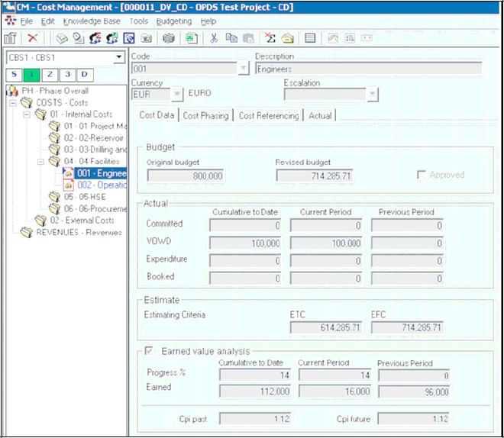The width and height of the screenshot is (504, 438).
Task: Open the Edit menu
Action: (x=47, y=21)
